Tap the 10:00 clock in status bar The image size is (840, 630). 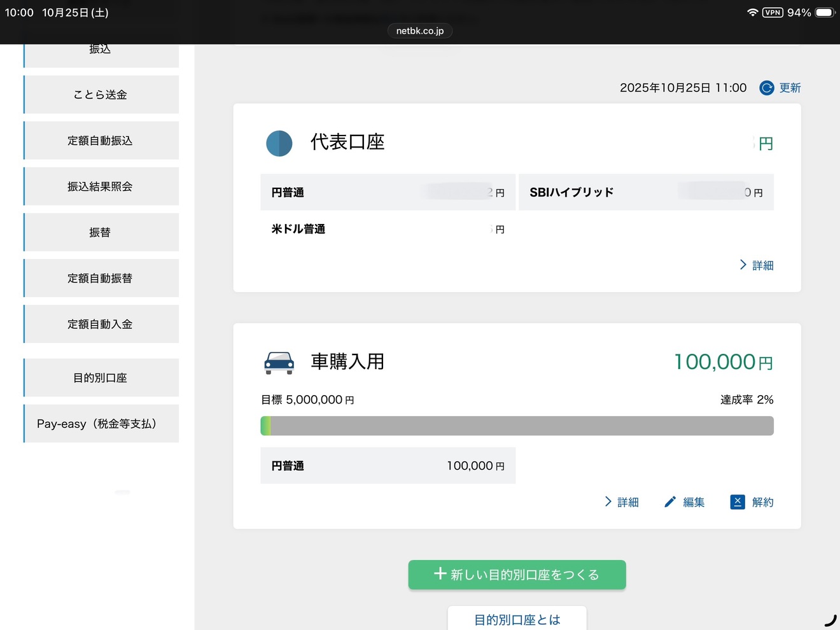click(x=19, y=13)
